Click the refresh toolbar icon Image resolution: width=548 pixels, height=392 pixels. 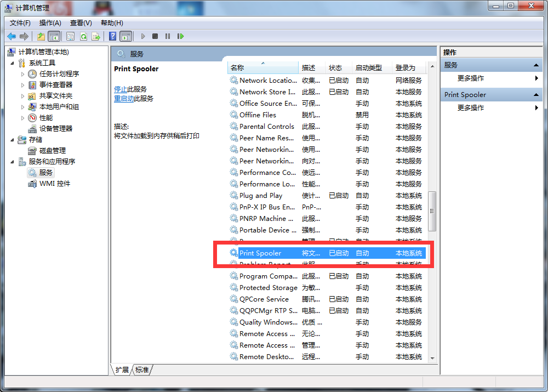coord(83,36)
